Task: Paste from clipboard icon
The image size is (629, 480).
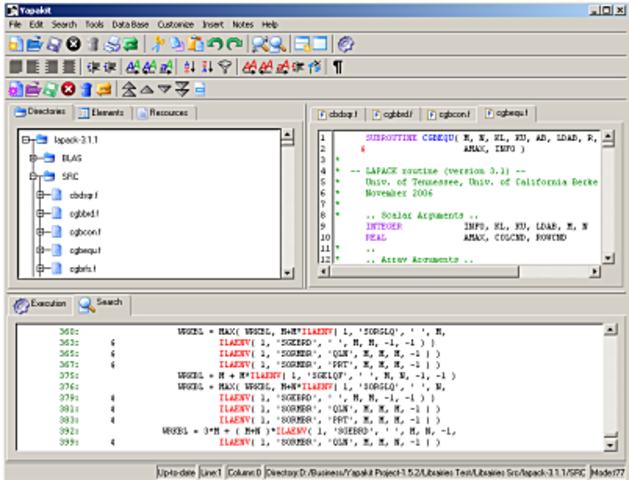Action: [196, 44]
